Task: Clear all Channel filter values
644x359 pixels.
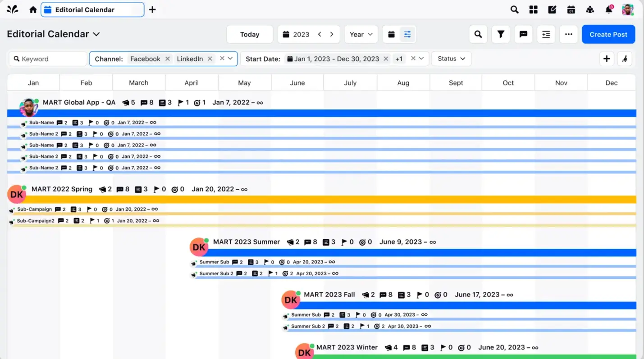Action: point(222,59)
